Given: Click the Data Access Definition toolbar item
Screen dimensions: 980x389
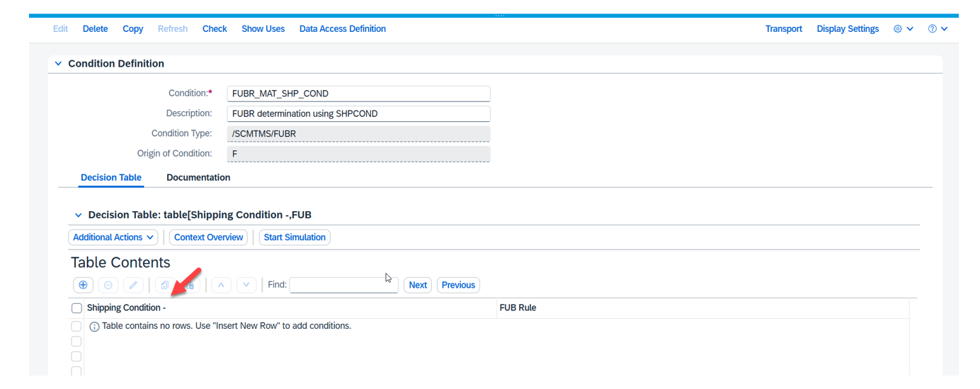Looking at the screenshot, I should coord(342,29).
